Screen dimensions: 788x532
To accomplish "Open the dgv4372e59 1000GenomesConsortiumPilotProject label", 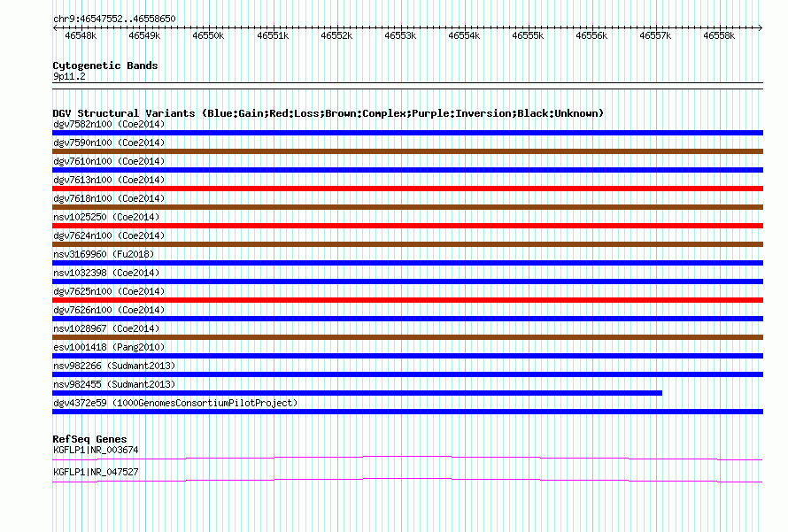I will click(x=175, y=403).
